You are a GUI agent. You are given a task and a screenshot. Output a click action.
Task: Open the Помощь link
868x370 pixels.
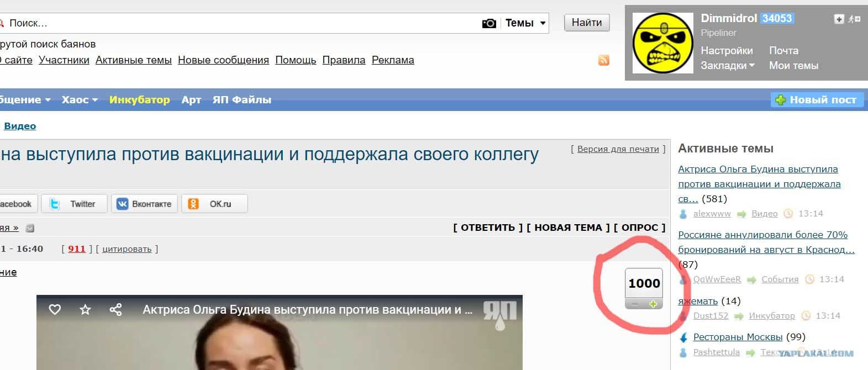[296, 60]
